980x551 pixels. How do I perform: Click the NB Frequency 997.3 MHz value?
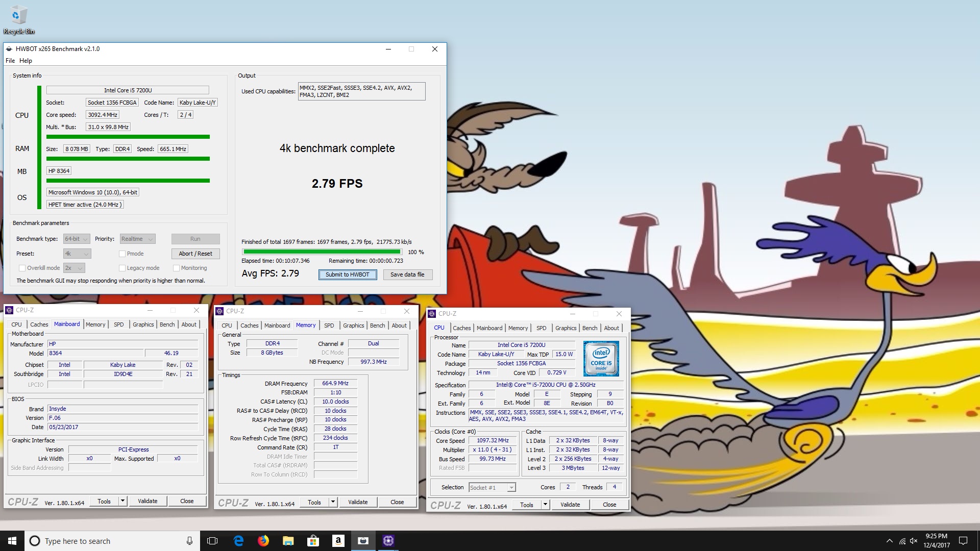pyautogui.click(x=374, y=362)
